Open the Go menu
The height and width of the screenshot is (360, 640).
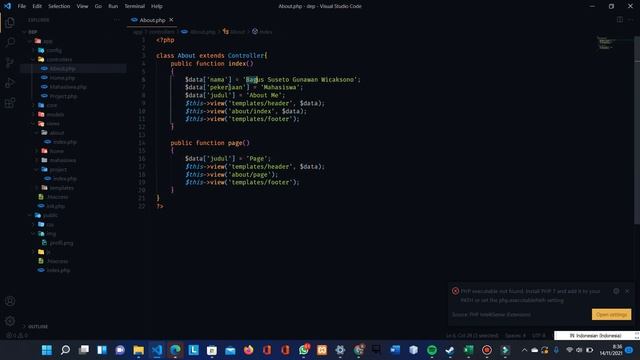98,6
